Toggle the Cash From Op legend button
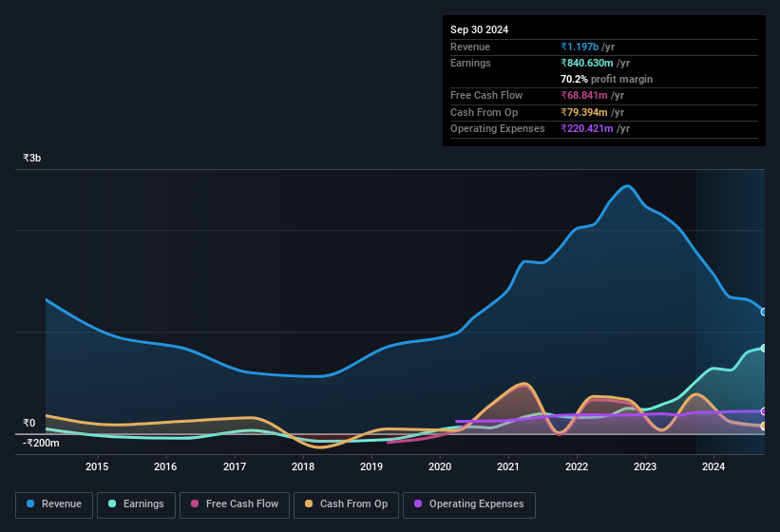This screenshot has width=780, height=532. tap(346, 504)
